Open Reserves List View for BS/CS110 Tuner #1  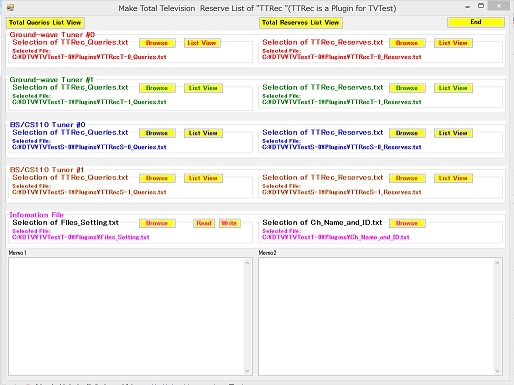pos(453,178)
